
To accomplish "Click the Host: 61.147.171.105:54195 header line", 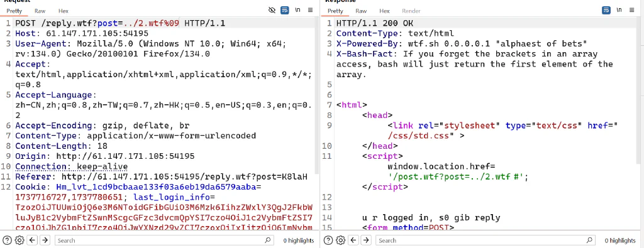I will 82,34.
